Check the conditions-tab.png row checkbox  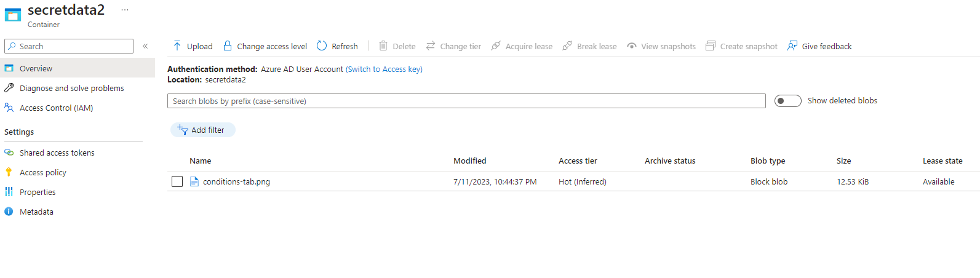click(x=177, y=181)
